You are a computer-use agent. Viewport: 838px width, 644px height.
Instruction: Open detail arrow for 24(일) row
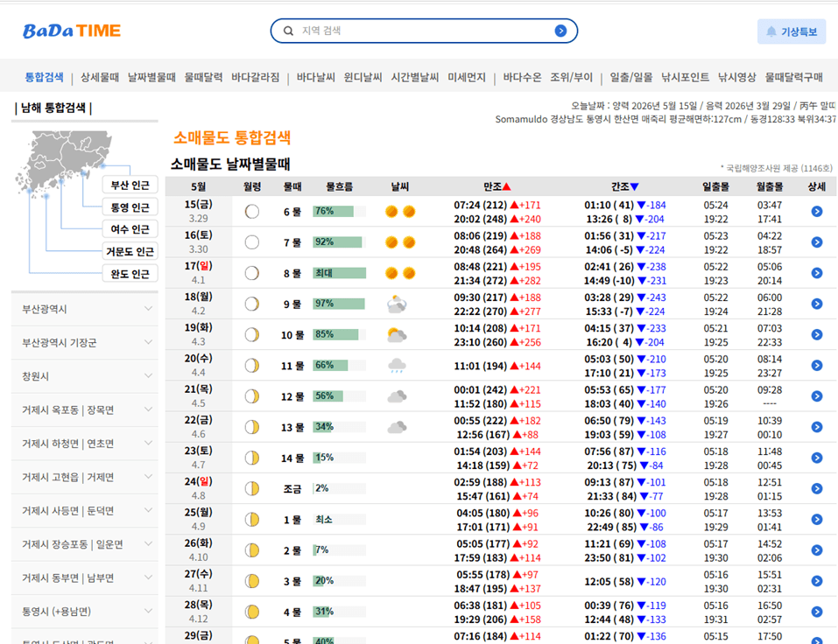click(x=817, y=488)
